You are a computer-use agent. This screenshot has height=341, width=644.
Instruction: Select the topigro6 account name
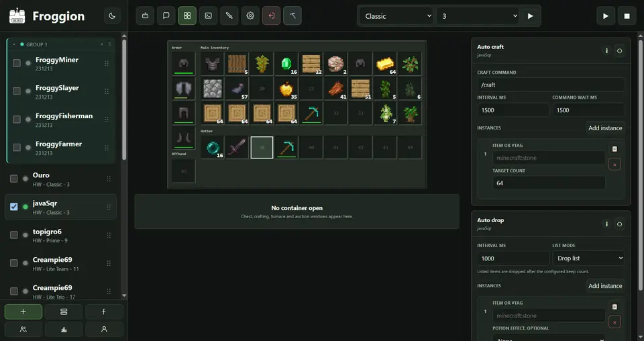pyautogui.click(x=47, y=232)
